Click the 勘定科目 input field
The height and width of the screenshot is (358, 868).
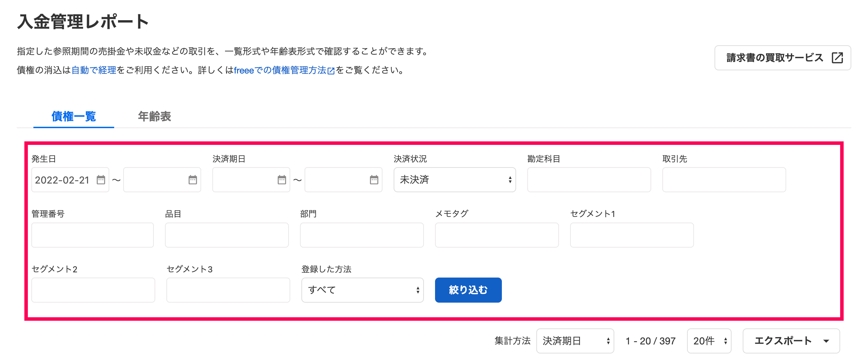click(589, 180)
